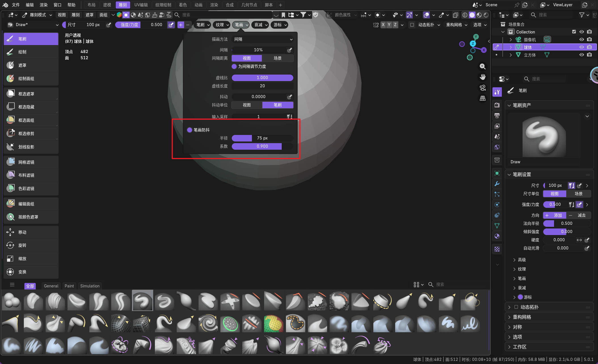Viewport: 598px width, 364px height.
Task: Hide 立方体 (Cube) object with eye icon
Action: [x=581, y=55]
